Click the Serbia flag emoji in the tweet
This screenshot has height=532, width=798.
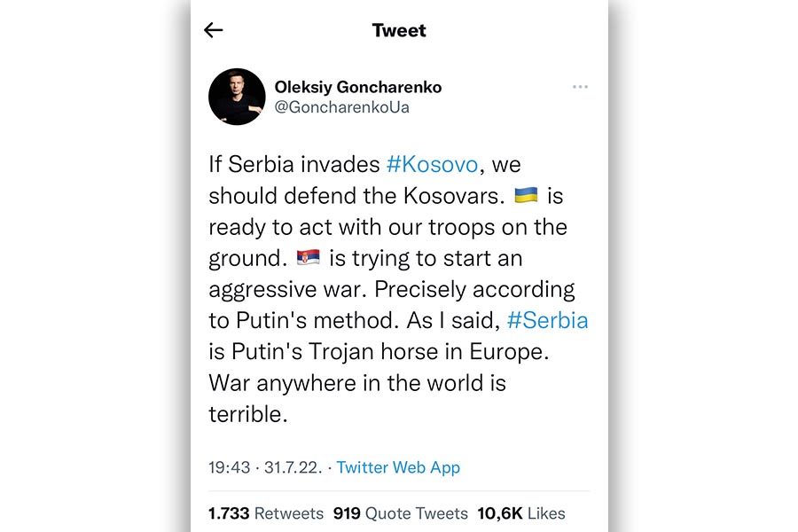(x=309, y=257)
